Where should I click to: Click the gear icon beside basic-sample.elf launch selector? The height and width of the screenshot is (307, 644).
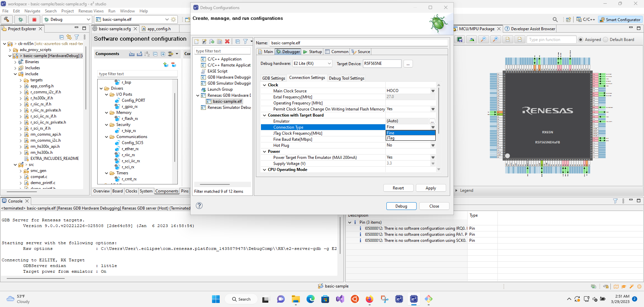(x=173, y=19)
